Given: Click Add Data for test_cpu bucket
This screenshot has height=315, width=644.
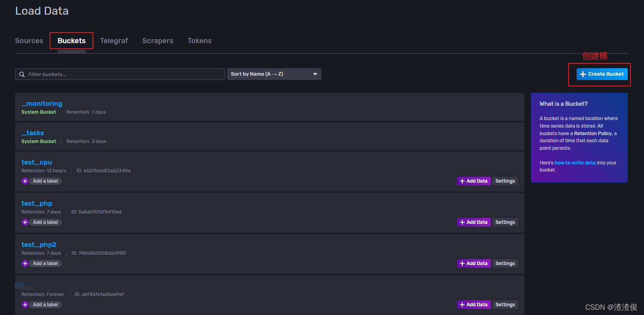Looking at the screenshot, I should click(x=474, y=181).
